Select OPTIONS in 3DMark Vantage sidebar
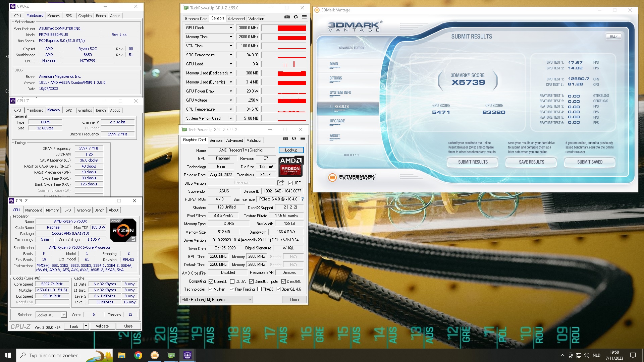 (336, 78)
